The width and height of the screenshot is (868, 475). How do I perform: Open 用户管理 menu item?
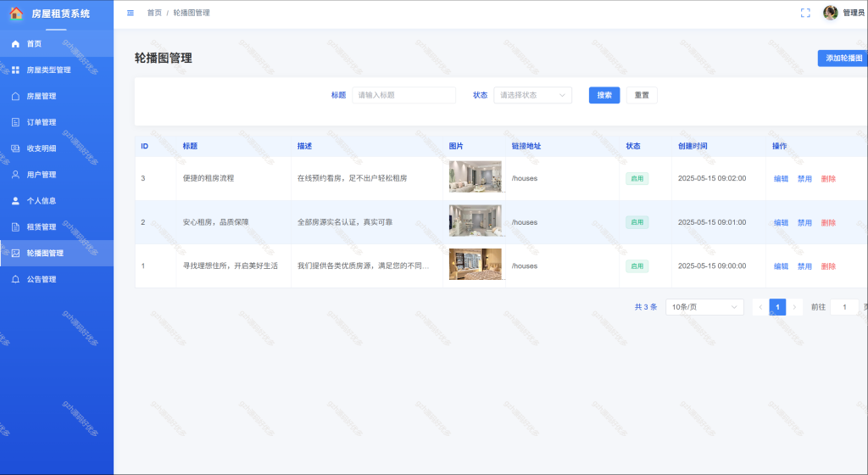(57, 175)
